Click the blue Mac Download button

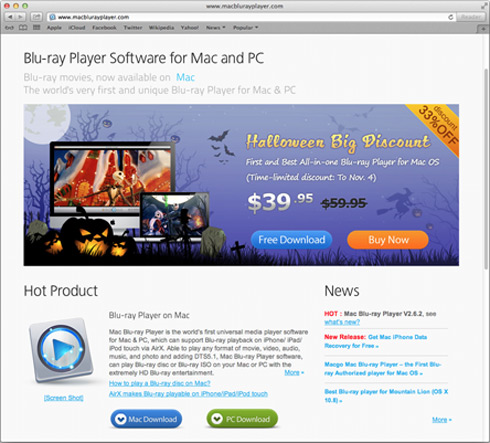pyautogui.click(x=146, y=419)
